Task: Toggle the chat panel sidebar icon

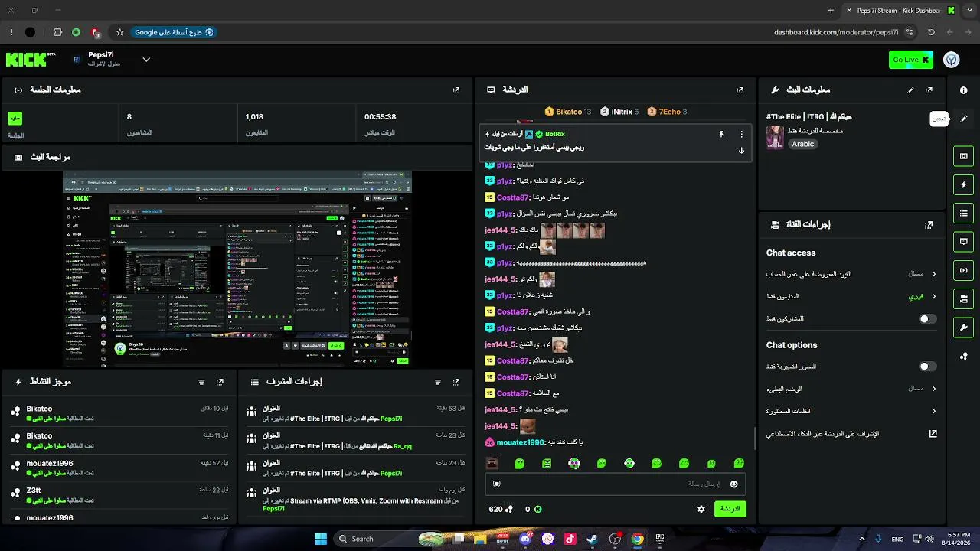Action: (963, 241)
